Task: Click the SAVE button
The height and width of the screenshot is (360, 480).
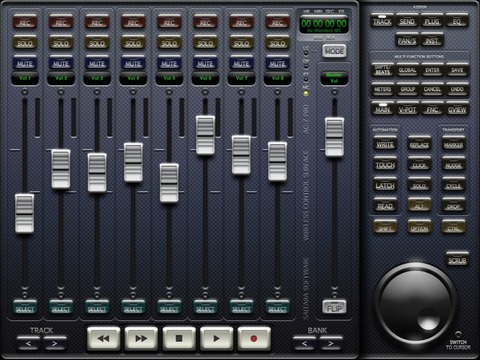Action: [457, 70]
